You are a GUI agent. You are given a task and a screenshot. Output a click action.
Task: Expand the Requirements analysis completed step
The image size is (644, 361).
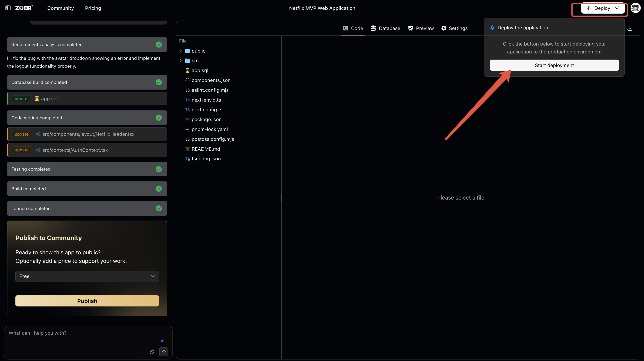[87, 44]
